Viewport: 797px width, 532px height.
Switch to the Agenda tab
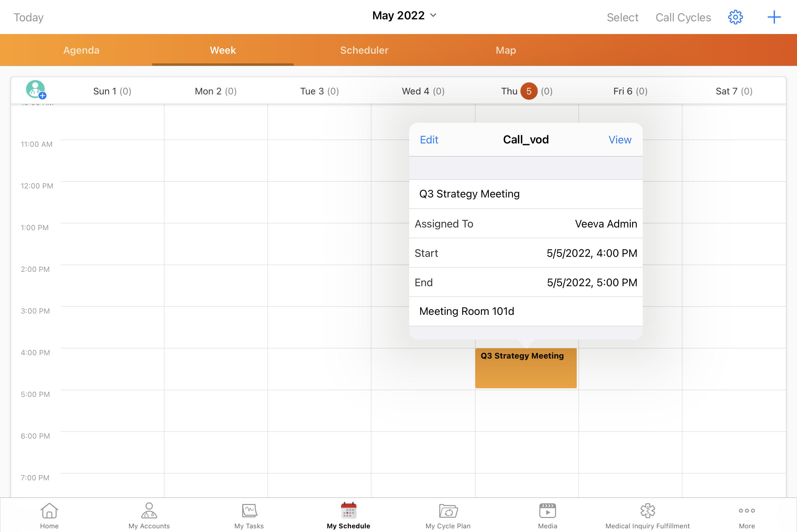81,50
